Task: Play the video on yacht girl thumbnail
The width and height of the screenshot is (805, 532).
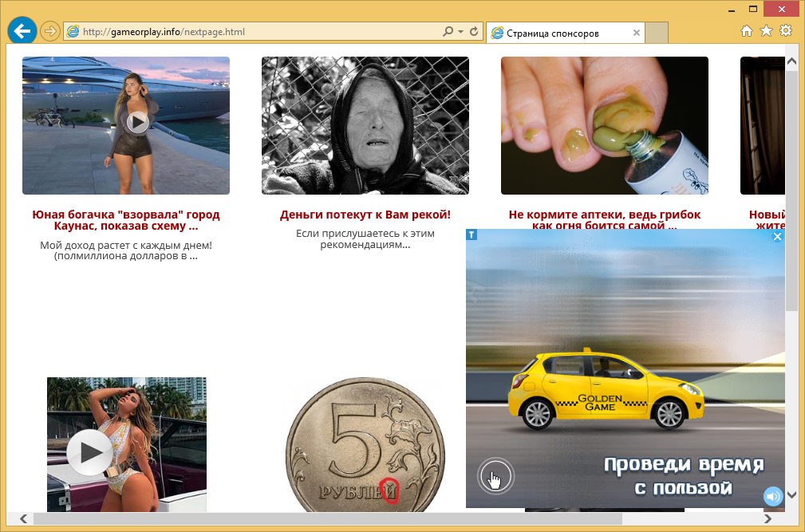Action: 137,123
